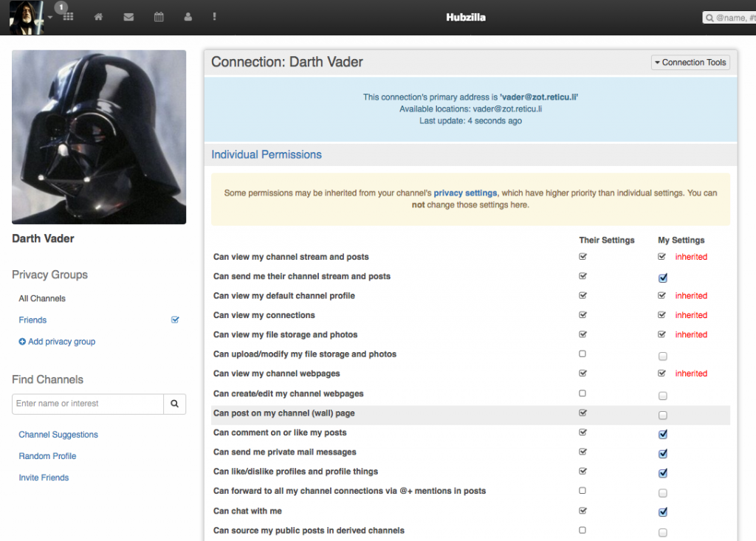Click the Friends privacy group check icon
Image resolution: width=756 pixels, height=541 pixels.
tap(175, 320)
